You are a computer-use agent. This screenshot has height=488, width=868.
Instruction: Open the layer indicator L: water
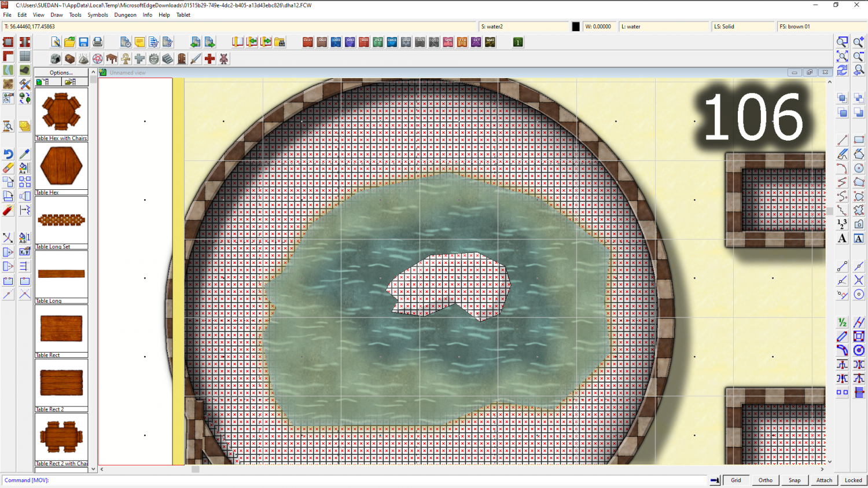(663, 27)
